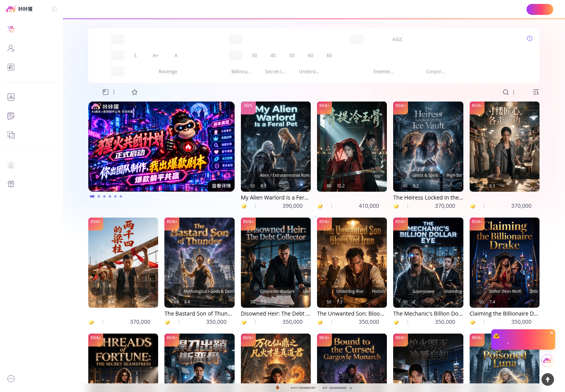Open search with the magnifier icon

click(506, 92)
